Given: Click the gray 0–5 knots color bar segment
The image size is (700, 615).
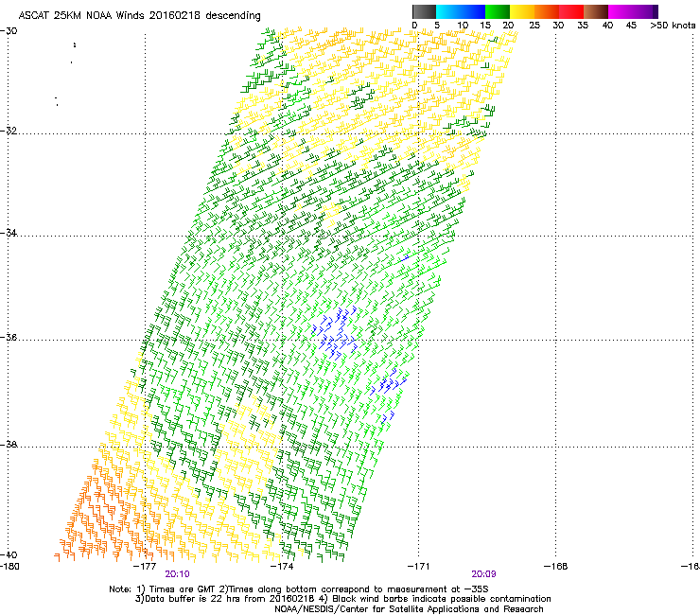Looking at the screenshot, I should click(x=424, y=11).
